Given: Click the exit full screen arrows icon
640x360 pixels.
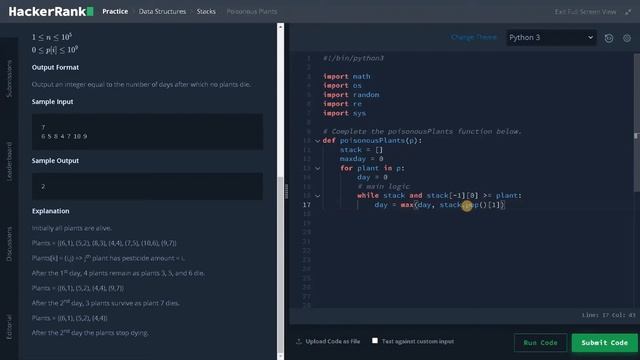Looking at the screenshot, I should [628, 12].
